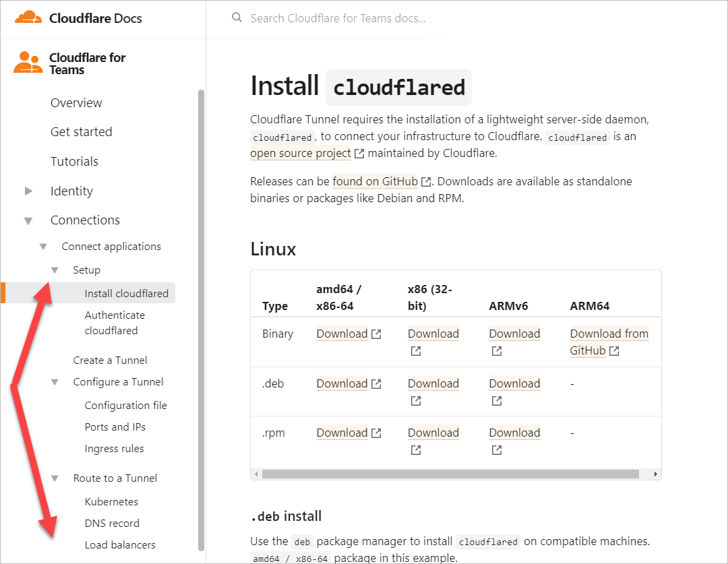Open Kubernetes page in sidebar

(111, 502)
